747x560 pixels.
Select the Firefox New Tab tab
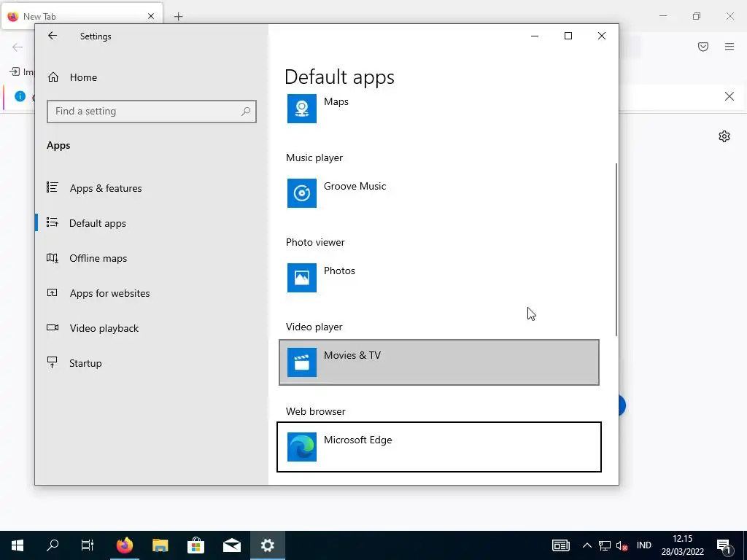pos(82,16)
